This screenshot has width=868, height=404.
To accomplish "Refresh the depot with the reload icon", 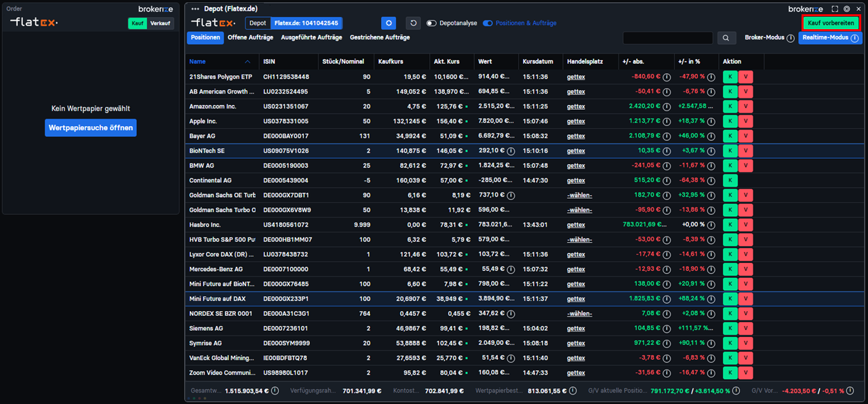I will point(413,23).
